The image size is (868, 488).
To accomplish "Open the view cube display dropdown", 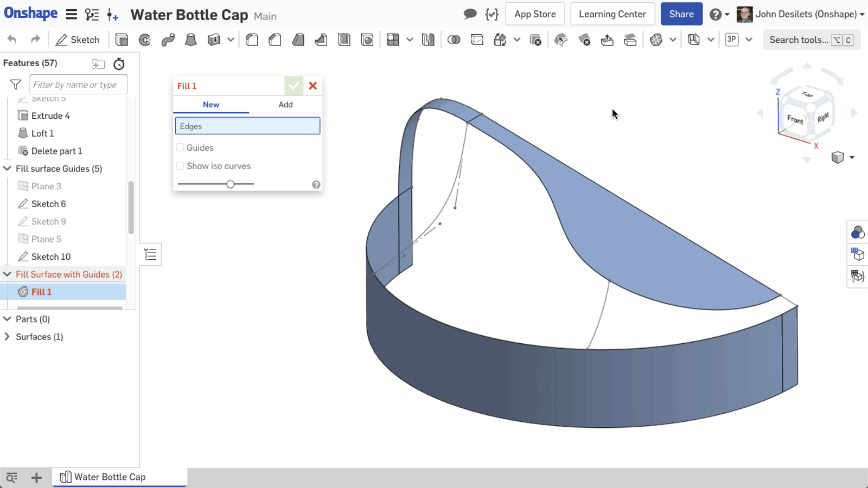I will (852, 157).
